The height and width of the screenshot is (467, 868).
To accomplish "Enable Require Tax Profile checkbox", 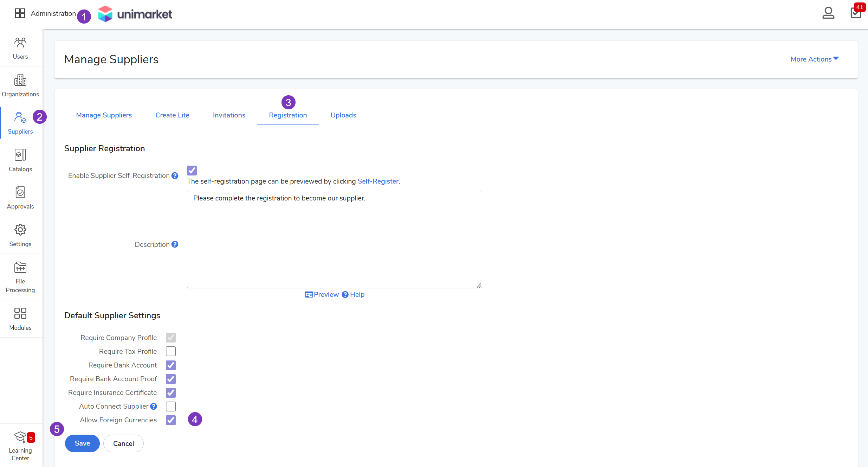I will 171,351.
